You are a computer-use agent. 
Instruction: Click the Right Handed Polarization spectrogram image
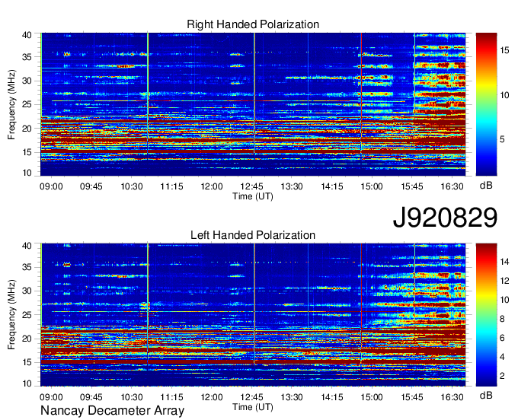pyautogui.click(x=253, y=104)
